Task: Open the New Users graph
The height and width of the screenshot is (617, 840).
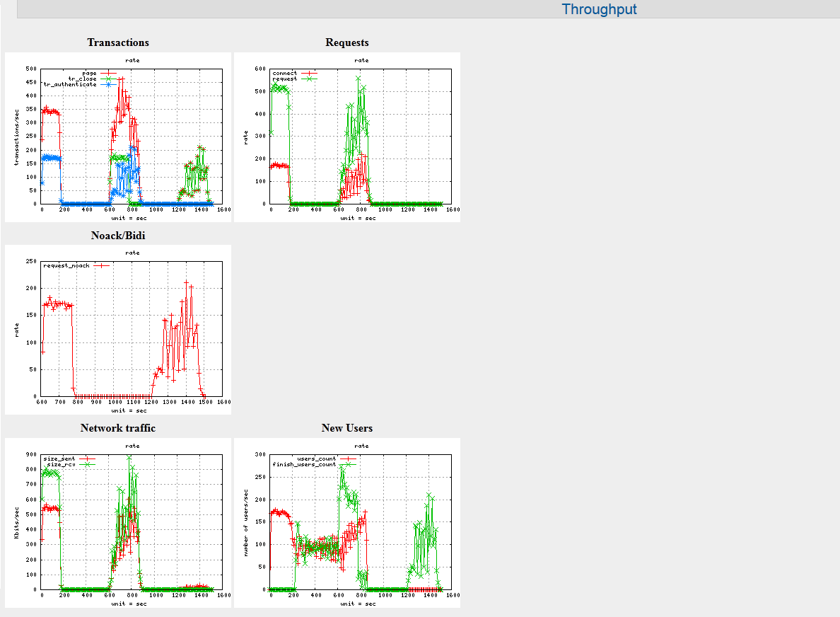Action: point(347,523)
